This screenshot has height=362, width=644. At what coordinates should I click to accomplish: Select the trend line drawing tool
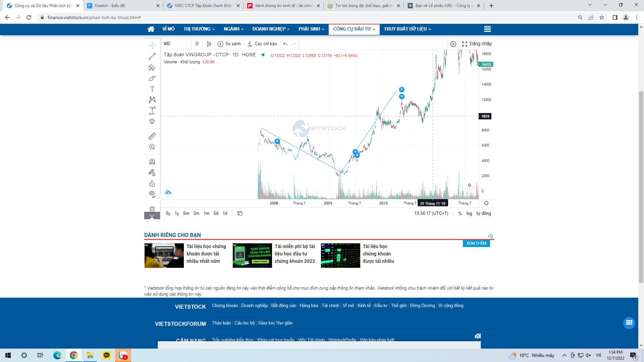tap(152, 56)
